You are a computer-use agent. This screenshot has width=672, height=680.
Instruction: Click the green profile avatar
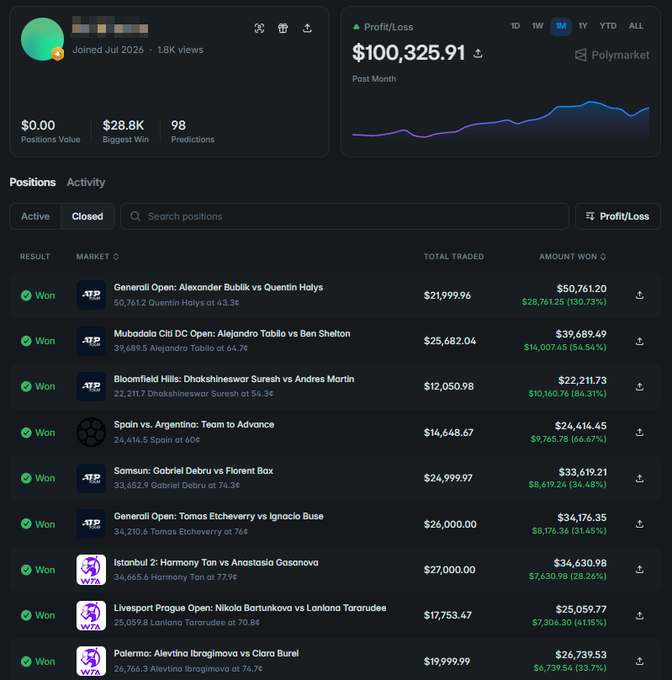point(42,39)
